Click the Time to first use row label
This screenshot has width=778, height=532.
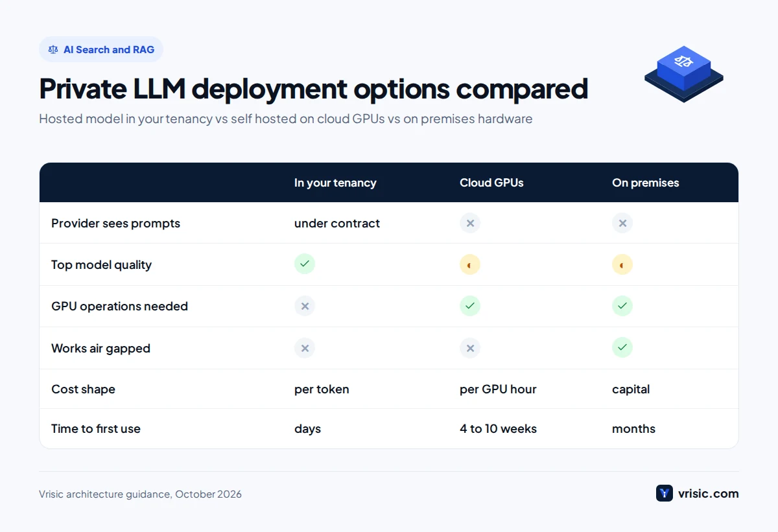[96, 428]
